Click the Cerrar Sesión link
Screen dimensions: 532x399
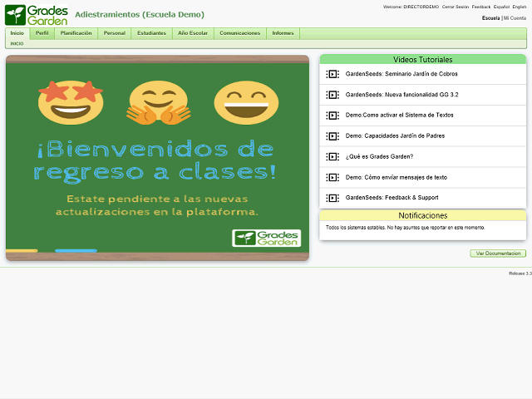pos(456,7)
